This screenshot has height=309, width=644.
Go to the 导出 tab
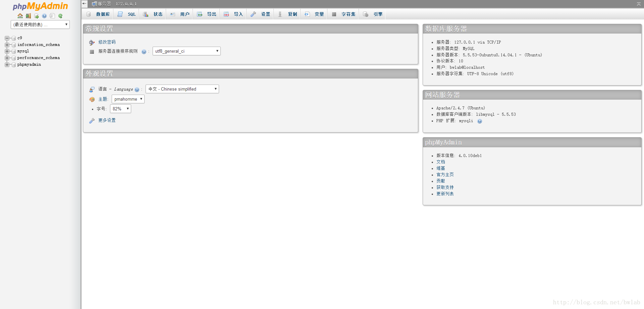(207, 14)
